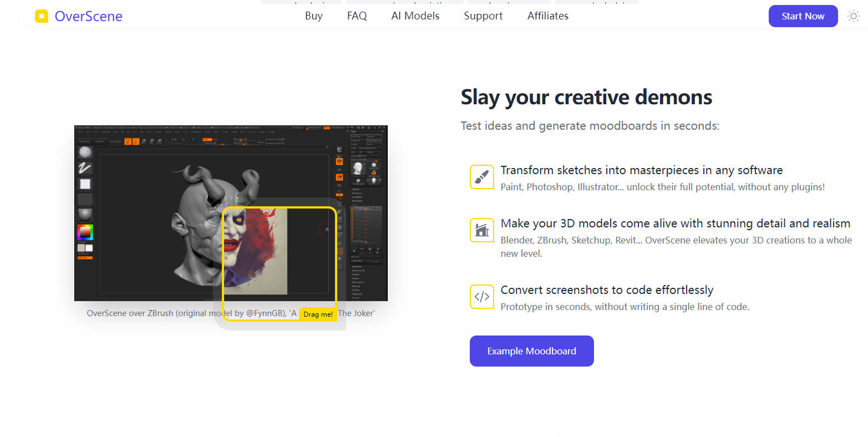Click the yellow OverScene logo icon
This screenshot has height=437, width=868.
coord(42,16)
